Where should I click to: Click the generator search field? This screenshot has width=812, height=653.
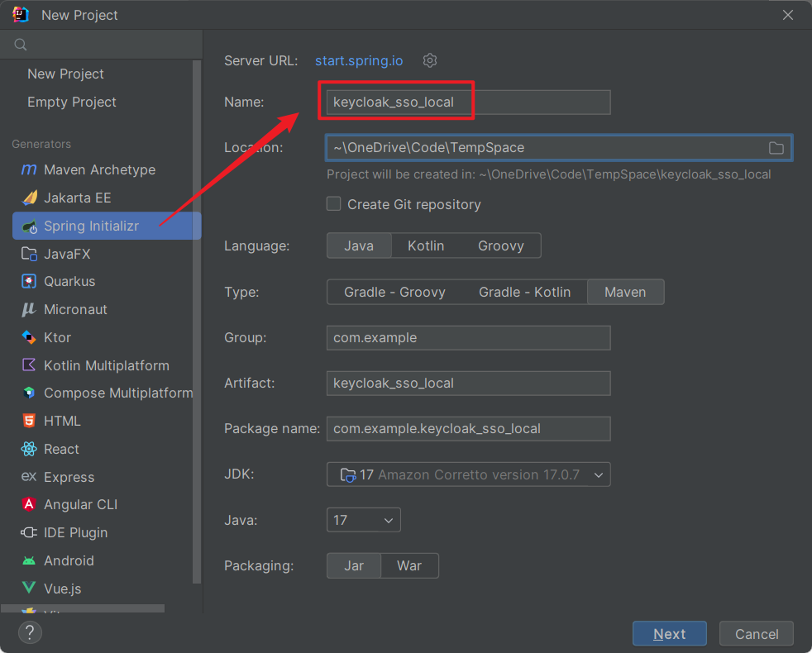click(102, 45)
